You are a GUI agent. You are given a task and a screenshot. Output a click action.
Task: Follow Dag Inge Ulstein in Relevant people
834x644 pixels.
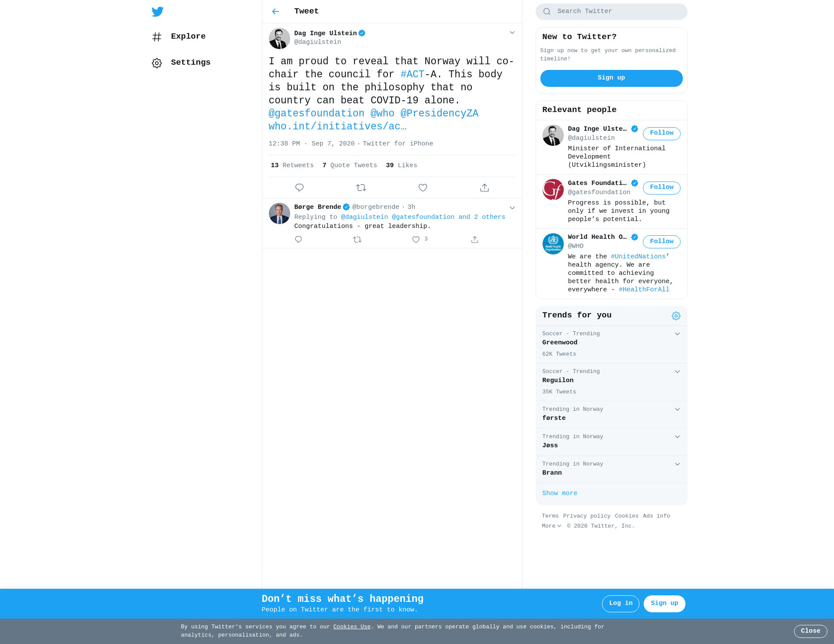[x=662, y=133]
